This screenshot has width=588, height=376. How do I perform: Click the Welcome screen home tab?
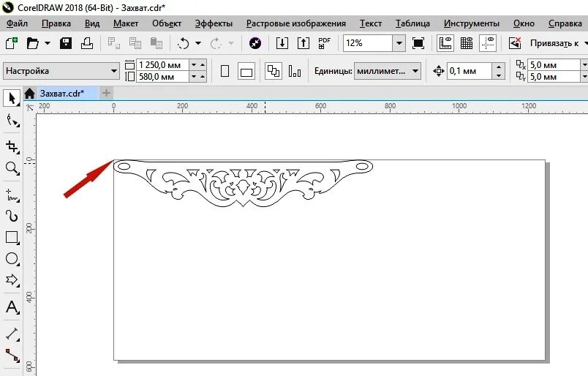point(30,93)
